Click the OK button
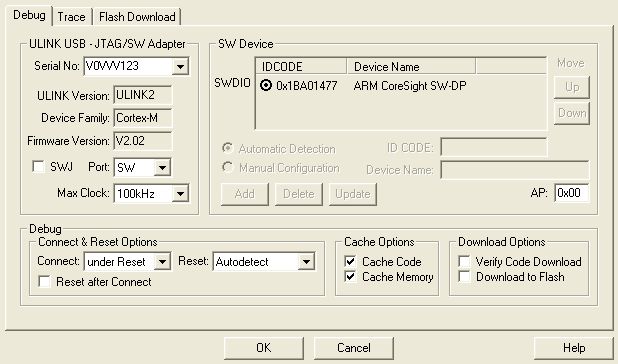618x364 pixels. tap(264, 348)
